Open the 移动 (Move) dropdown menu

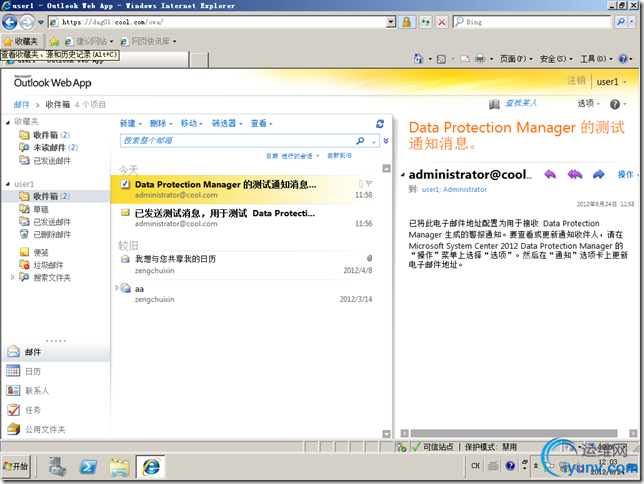[191, 123]
